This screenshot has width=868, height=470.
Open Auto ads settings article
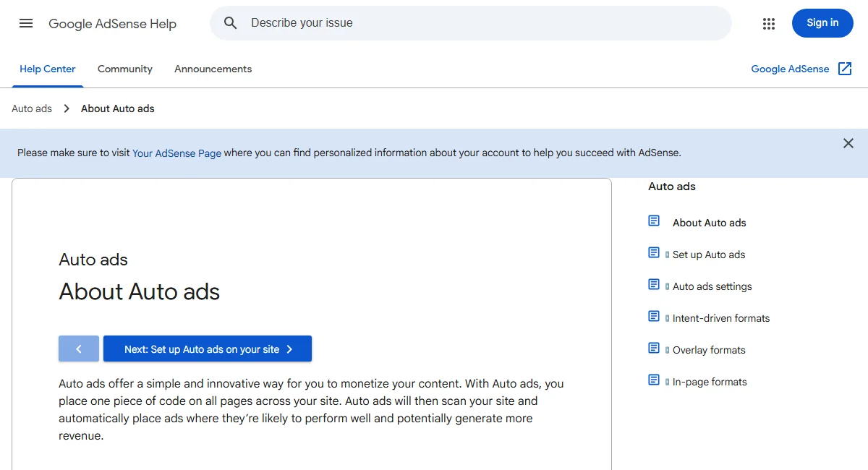712,286
